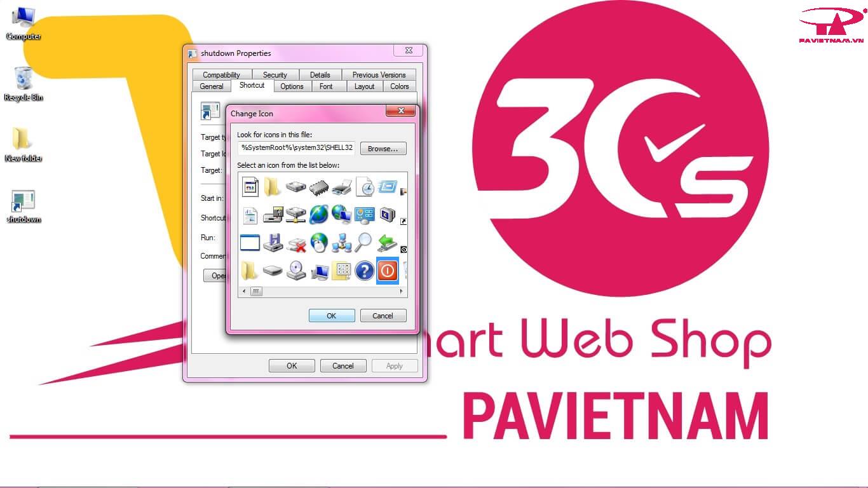Viewport: 868px width, 488px height.
Task: Open the Compatibility tab
Action: (x=222, y=75)
